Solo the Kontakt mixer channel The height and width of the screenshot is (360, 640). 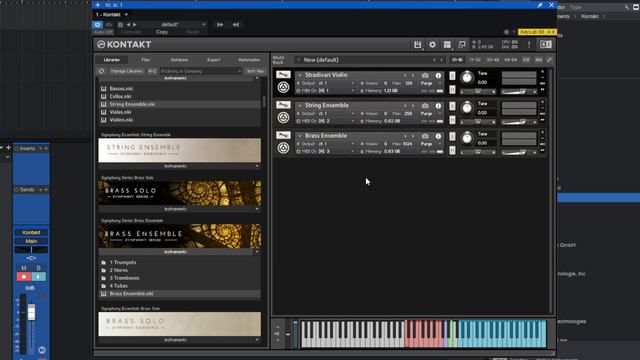pos(39,268)
